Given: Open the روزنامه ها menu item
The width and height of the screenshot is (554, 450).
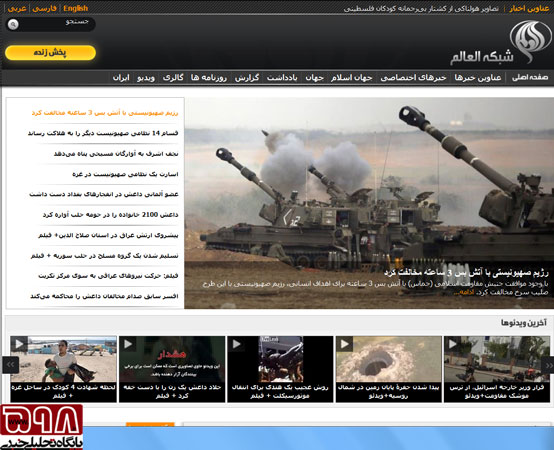Looking at the screenshot, I should 208,77.
